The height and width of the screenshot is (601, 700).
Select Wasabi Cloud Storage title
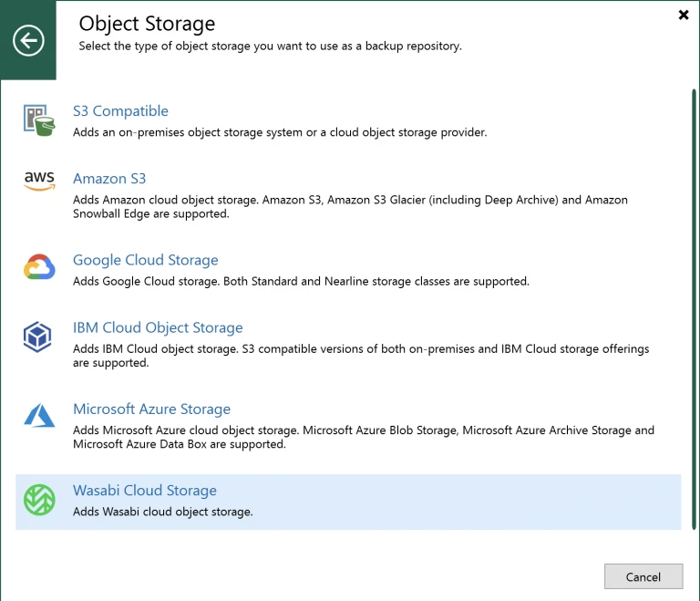tap(144, 491)
